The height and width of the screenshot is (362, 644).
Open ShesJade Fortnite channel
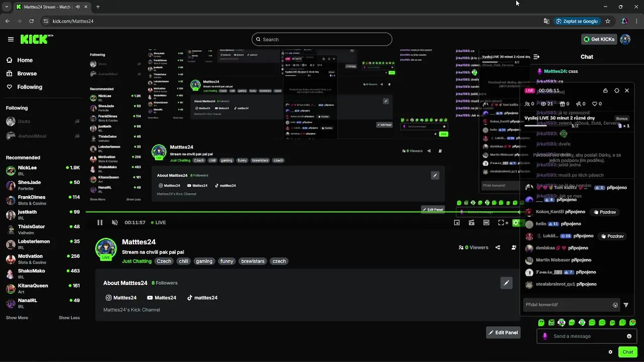point(43,185)
